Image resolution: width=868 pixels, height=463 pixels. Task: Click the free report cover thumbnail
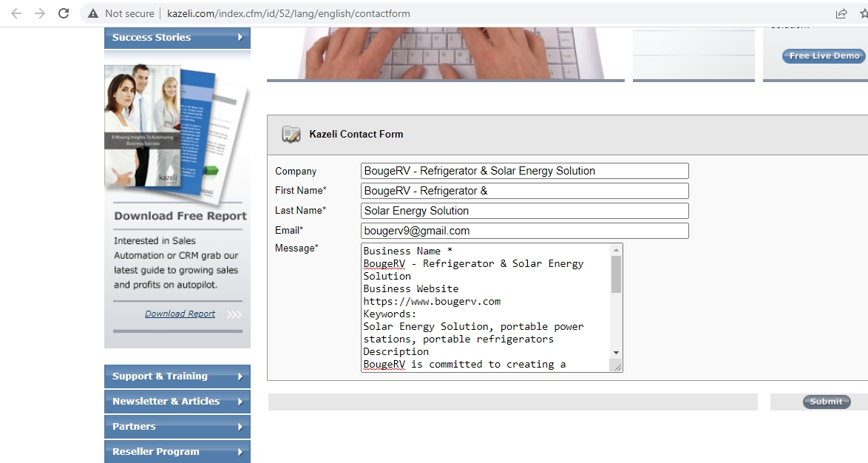coord(176,133)
